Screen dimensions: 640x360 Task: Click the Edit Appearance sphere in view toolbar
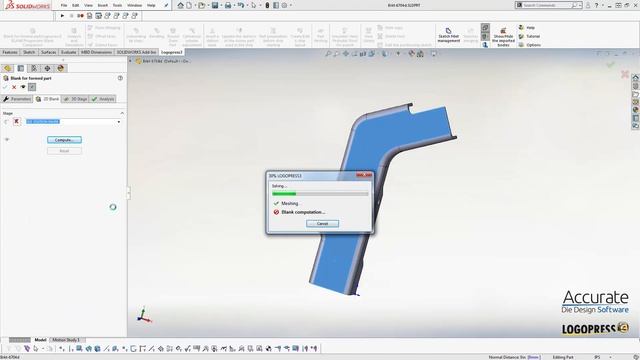(411, 53)
